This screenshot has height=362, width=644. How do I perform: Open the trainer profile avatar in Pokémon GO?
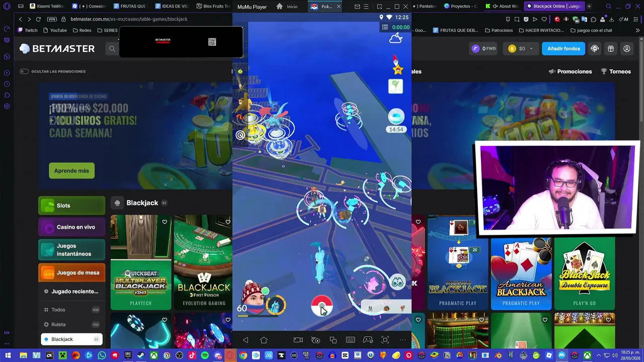253,297
